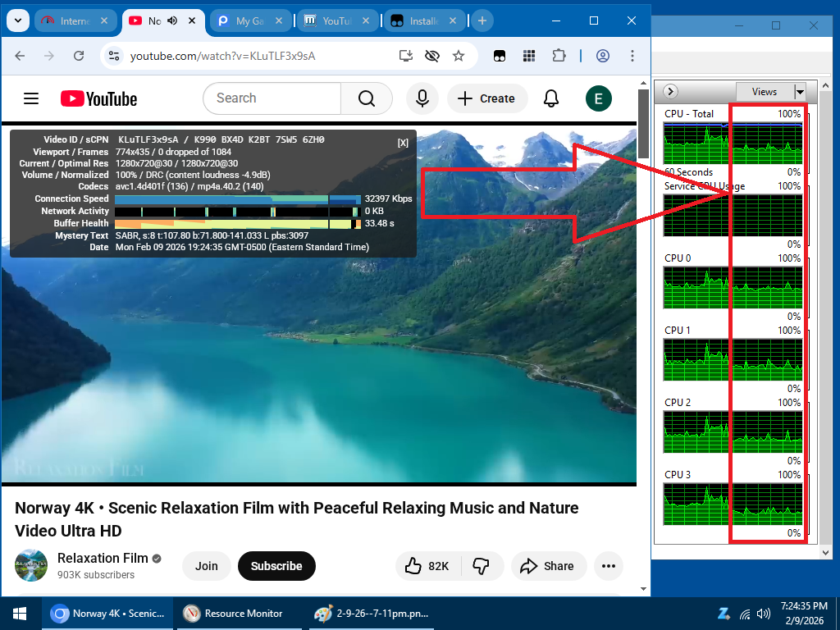This screenshot has width=840, height=630.
Task: Open the Relaxation Film channel avatar
Action: pyautogui.click(x=31, y=565)
